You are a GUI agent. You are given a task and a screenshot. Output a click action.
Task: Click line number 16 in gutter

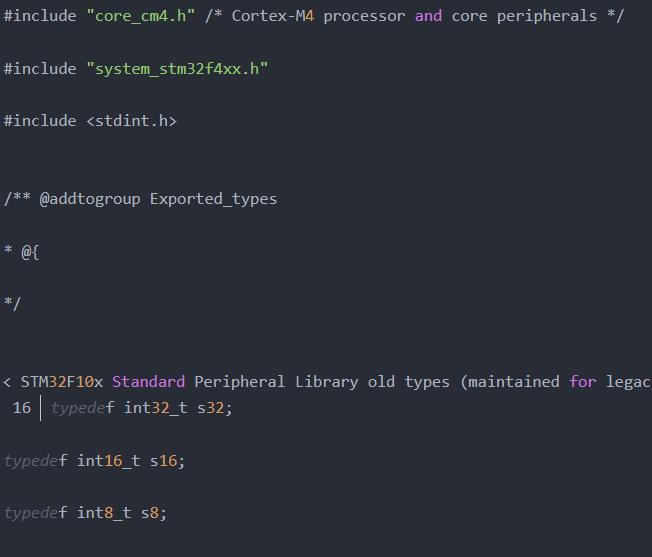pyautogui.click(x=22, y=408)
